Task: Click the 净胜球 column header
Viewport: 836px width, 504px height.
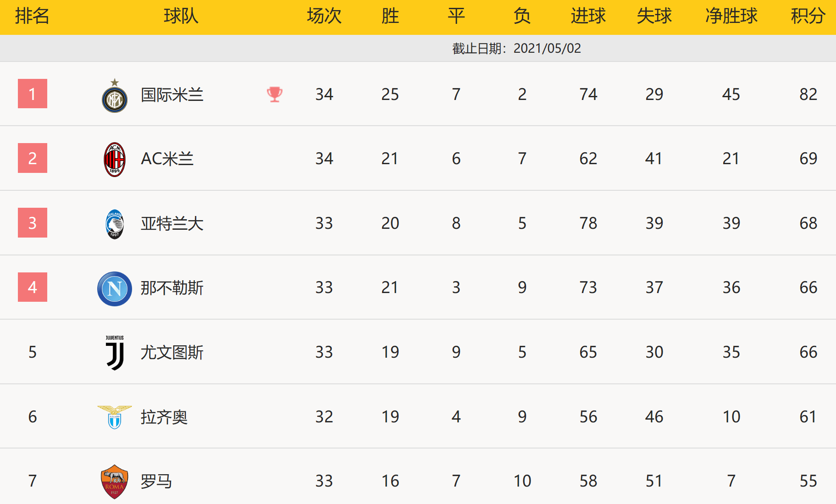Action: click(731, 16)
